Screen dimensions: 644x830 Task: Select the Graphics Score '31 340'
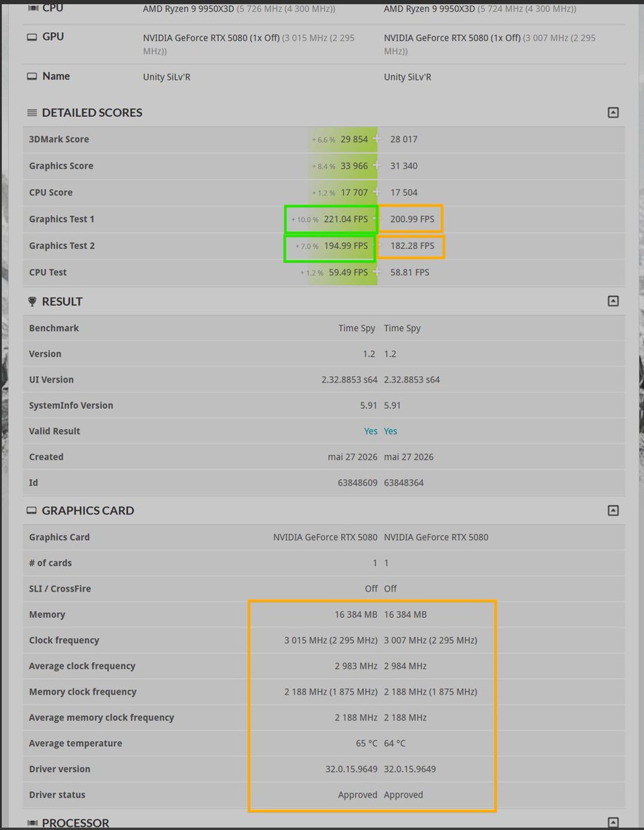tap(404, 166)
